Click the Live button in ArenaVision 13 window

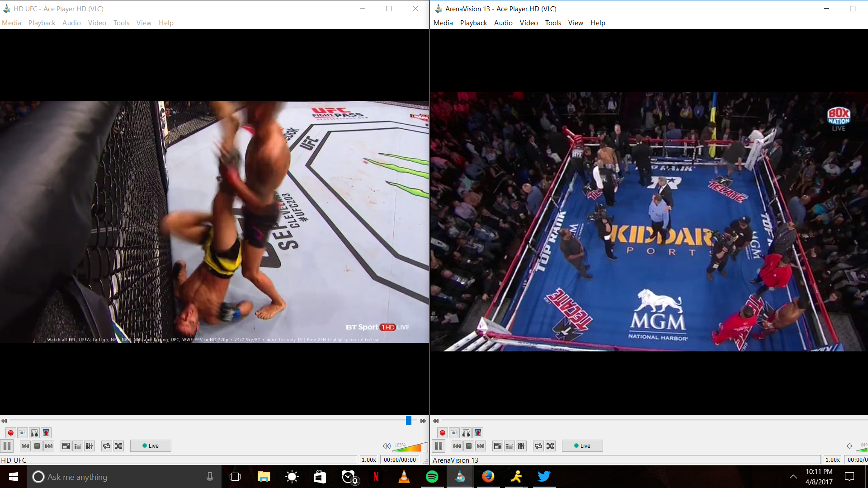pos(582,446)
